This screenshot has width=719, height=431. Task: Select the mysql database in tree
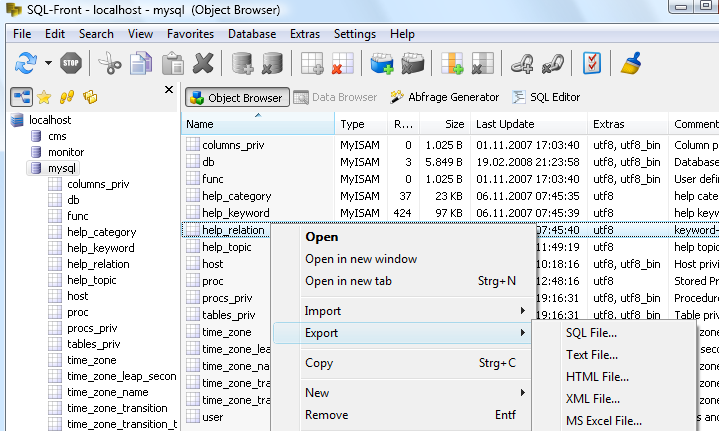pos(61,168)
